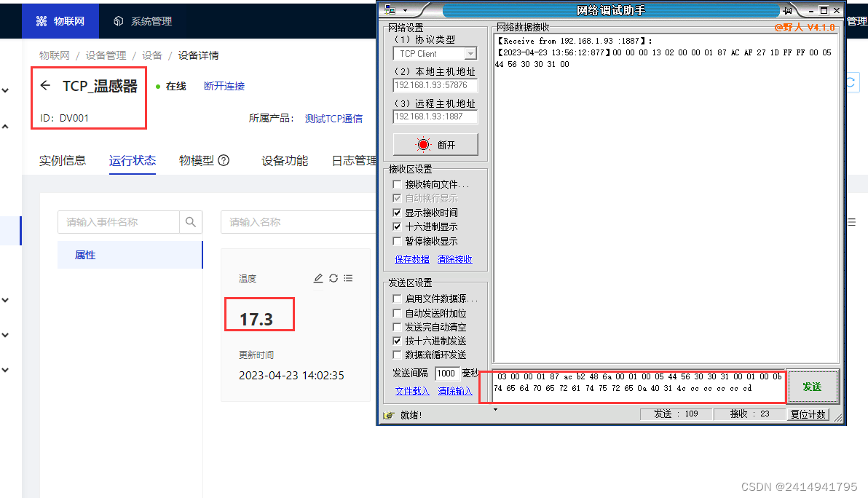Open the TCP Client protocol type dropdown
The image size is (868, 498).
(x=471, y=53)
